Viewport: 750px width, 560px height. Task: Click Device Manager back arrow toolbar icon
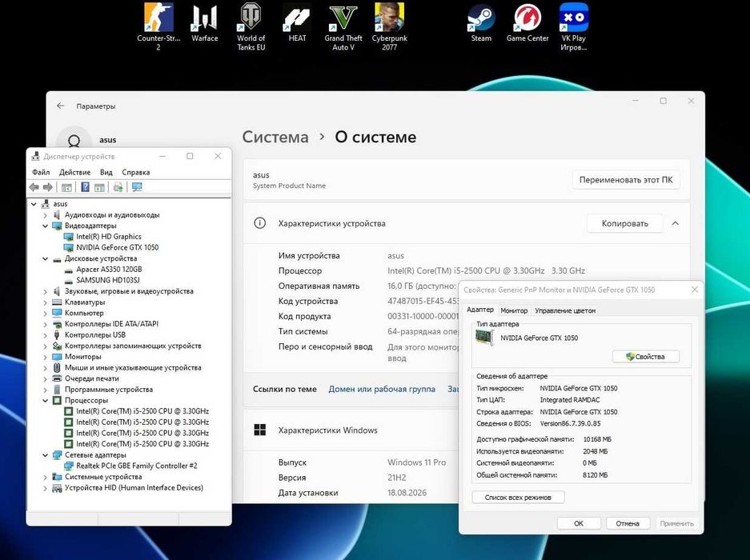[x=34, y=187]
